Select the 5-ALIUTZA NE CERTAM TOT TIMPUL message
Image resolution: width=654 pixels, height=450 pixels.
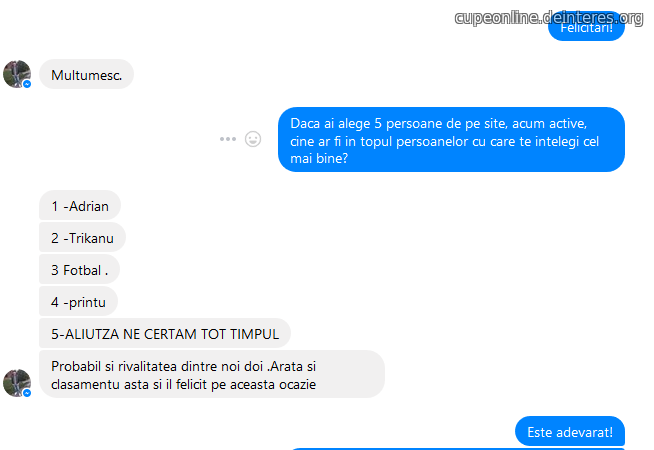(165, 333)
